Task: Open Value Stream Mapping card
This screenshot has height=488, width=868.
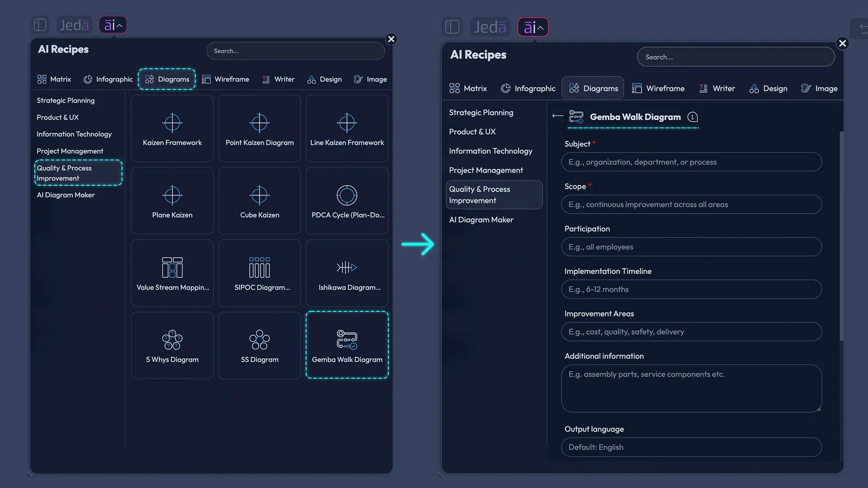Action: pyautogui.click(x=172, y=273)
